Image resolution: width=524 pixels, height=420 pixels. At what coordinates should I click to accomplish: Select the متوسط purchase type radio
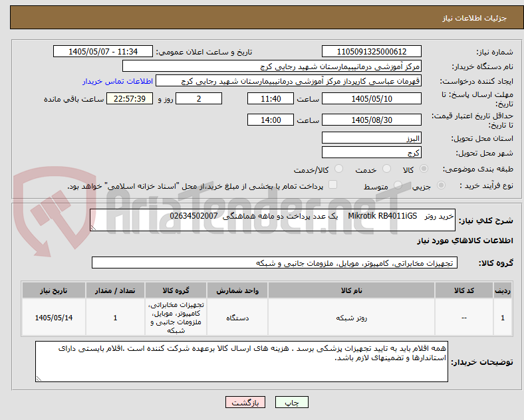[x=398, y=185]
